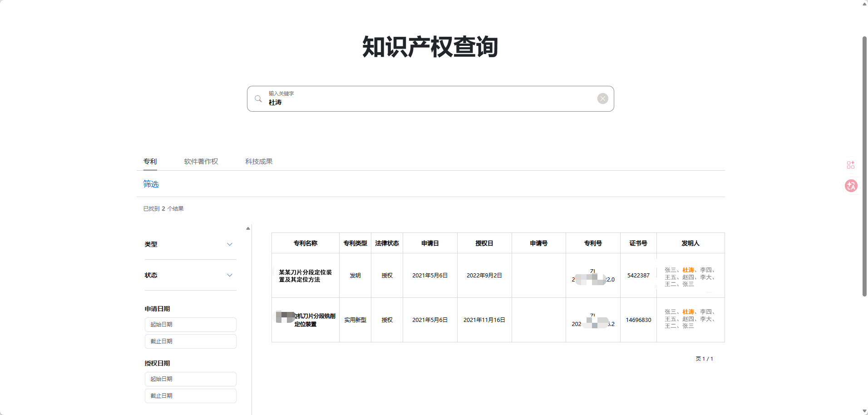868x415 pixels.
Task: Click the 法律状态 column header
Action: (387, 243)
